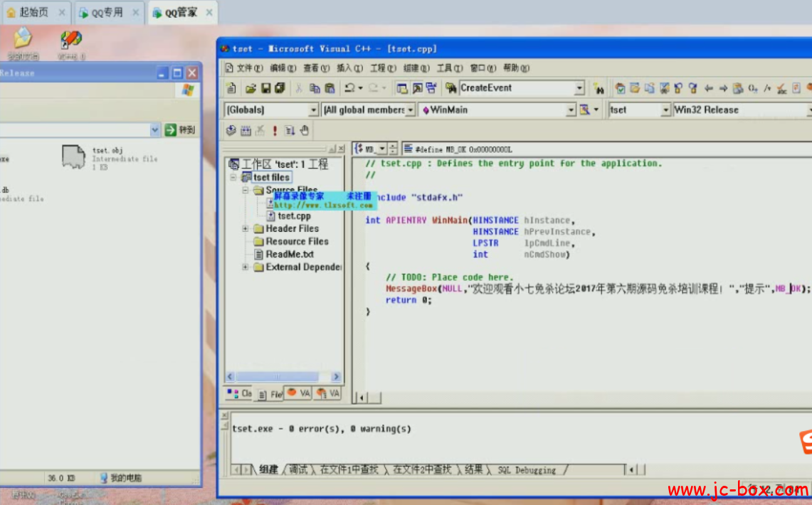Open the All global members dropdown

pos(411,110)
